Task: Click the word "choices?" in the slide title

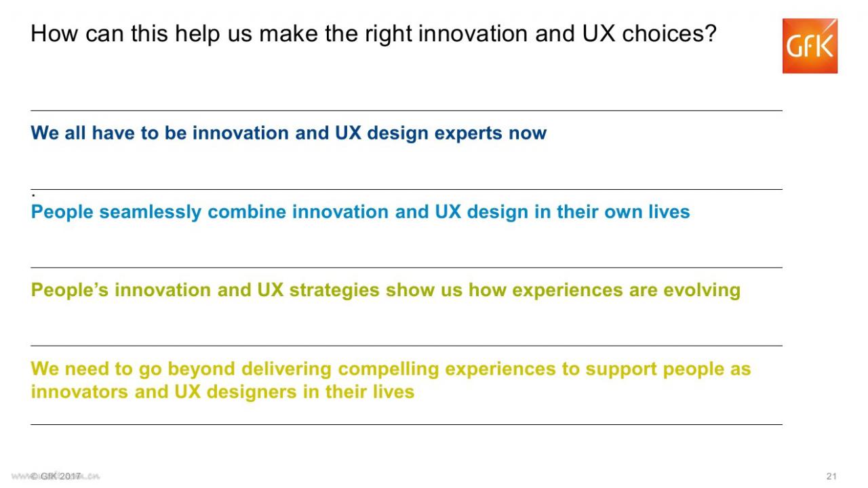Action: (669, 33)
